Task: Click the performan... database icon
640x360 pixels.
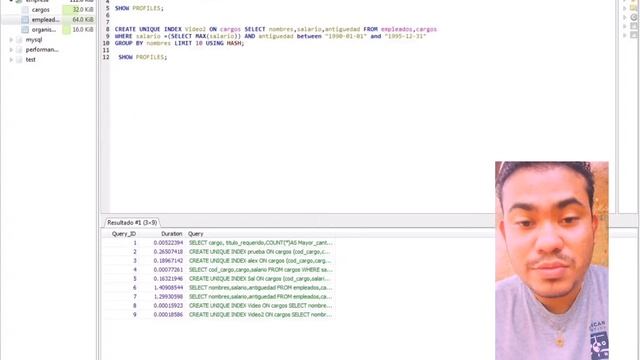Action: click(x=19, y=49)
